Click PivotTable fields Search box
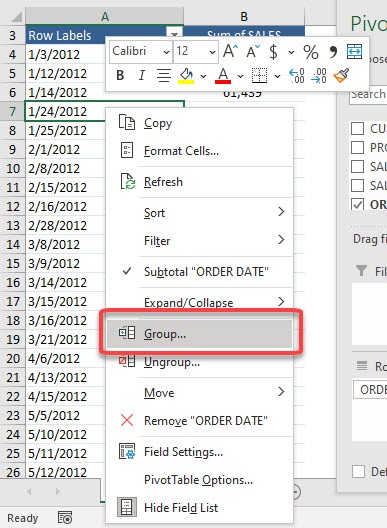The image size is (387, 528). point(368,95)
